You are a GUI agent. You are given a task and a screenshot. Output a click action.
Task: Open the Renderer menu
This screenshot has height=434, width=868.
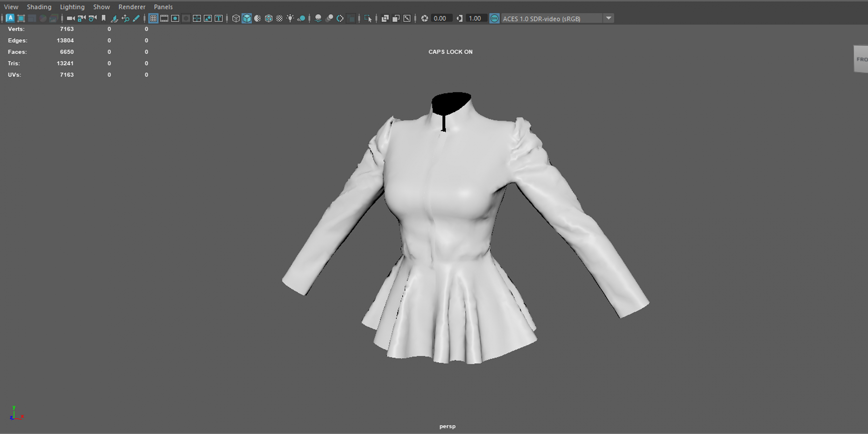132,7
